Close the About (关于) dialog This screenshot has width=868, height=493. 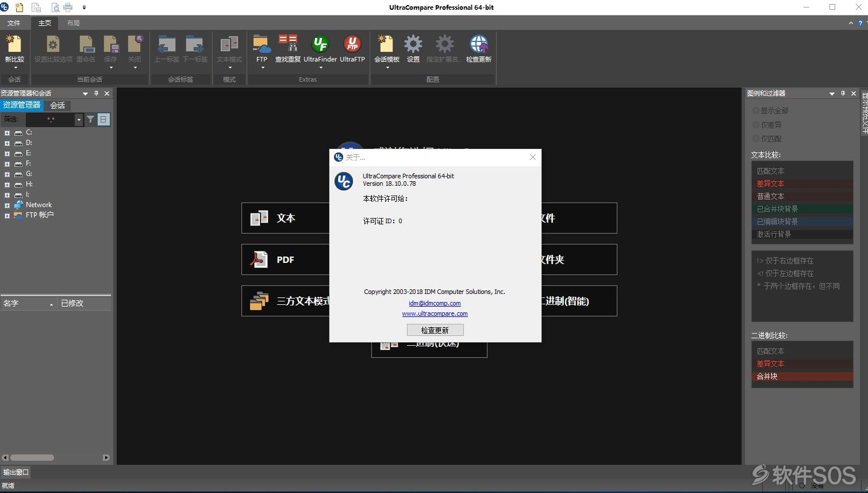coord(533,157)
